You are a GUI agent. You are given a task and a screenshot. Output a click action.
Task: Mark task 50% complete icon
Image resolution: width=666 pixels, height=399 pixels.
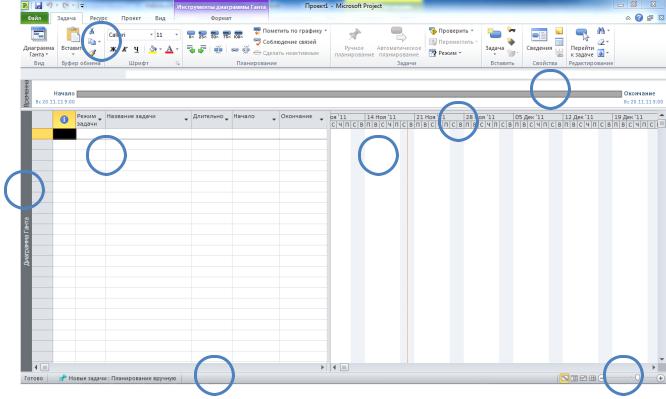point(214,35)
